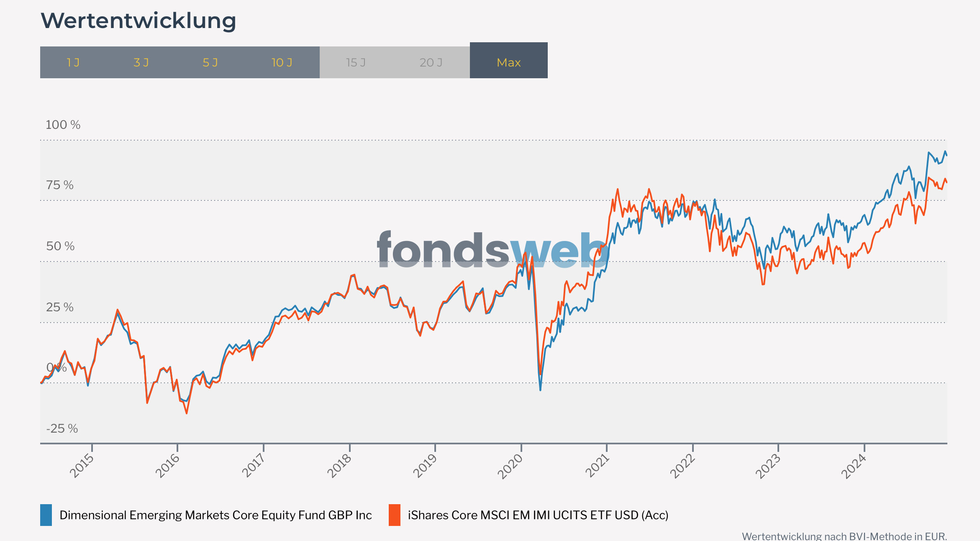Select the Max time range tab
The height and width of the screenshot is (541, 980).
click(x=508, y=62)
